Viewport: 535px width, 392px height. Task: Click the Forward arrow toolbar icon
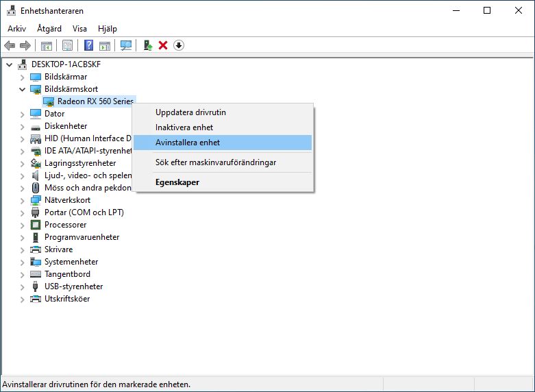(25, 45)
